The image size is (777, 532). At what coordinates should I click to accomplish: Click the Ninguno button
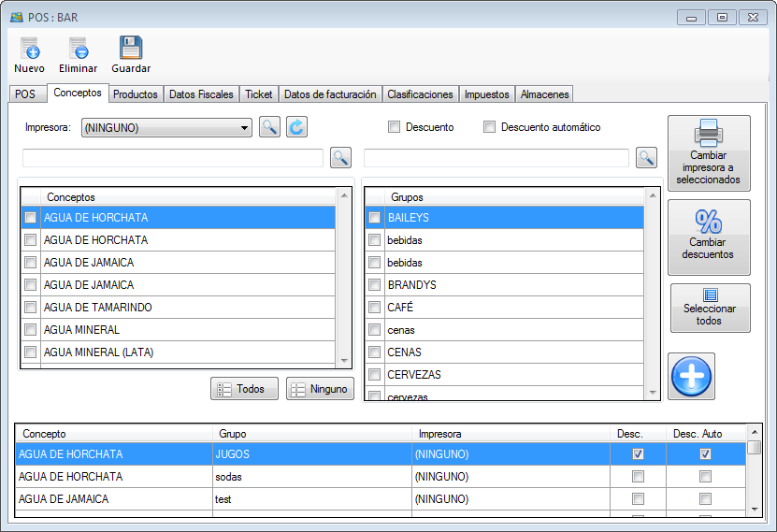[320, 388]
